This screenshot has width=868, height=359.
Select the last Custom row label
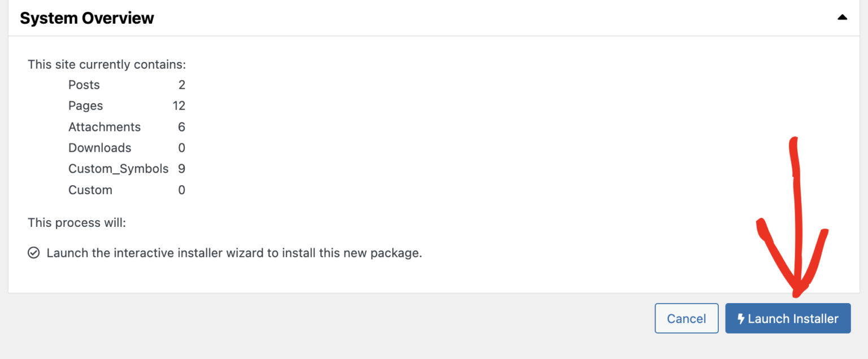pos(90,190)
